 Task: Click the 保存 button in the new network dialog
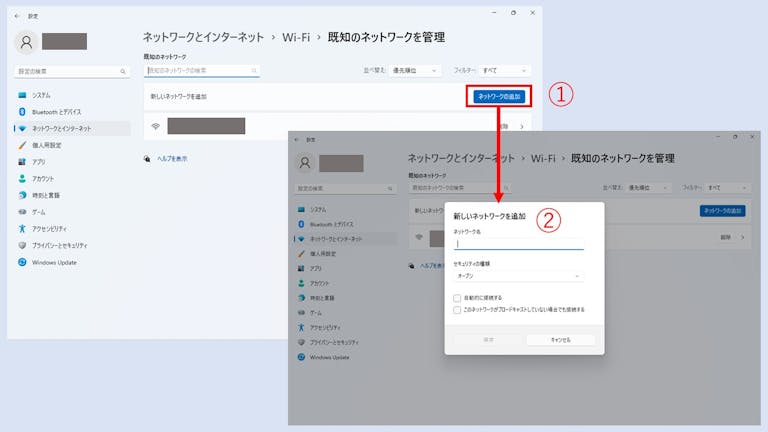tap(488, 340)
